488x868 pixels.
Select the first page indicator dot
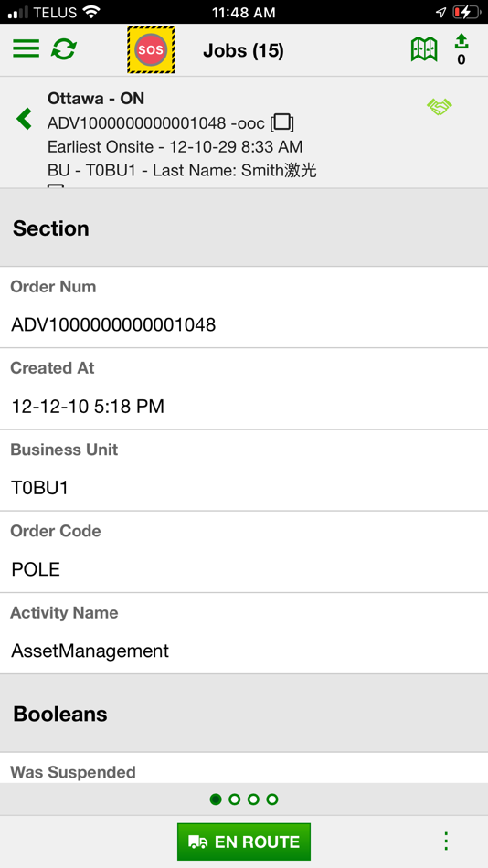click(x=216, y=799)
